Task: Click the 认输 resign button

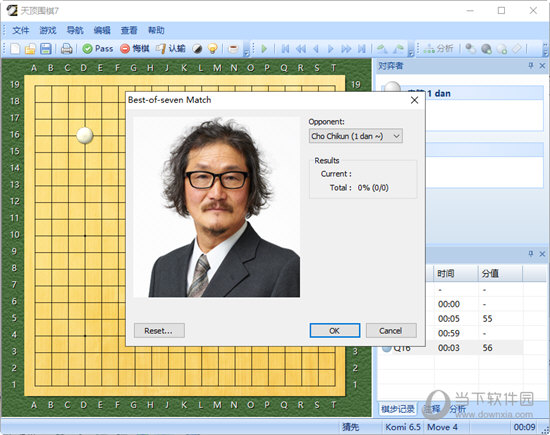Action: click(x=170, y=48)
